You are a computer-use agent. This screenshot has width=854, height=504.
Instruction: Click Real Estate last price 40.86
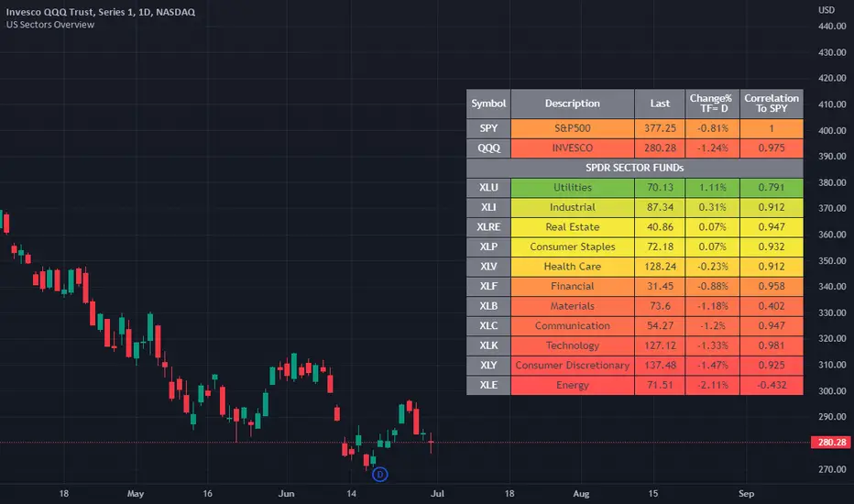(x=660, y=226)
